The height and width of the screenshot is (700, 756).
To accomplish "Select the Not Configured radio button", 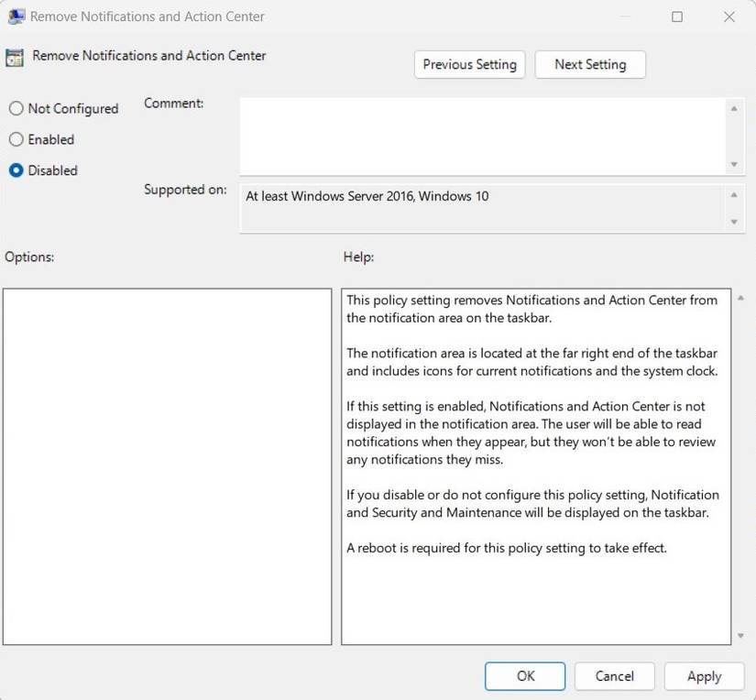I will pos(16,108).
